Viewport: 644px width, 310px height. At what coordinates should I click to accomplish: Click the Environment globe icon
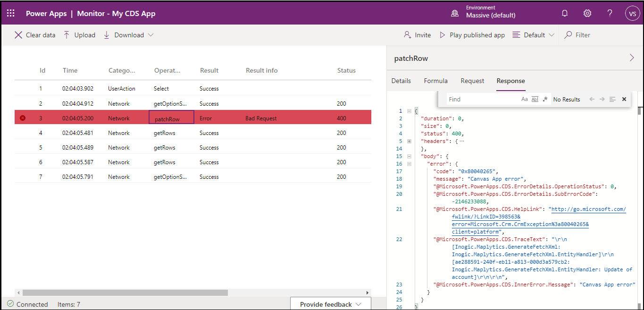(455, 14)
